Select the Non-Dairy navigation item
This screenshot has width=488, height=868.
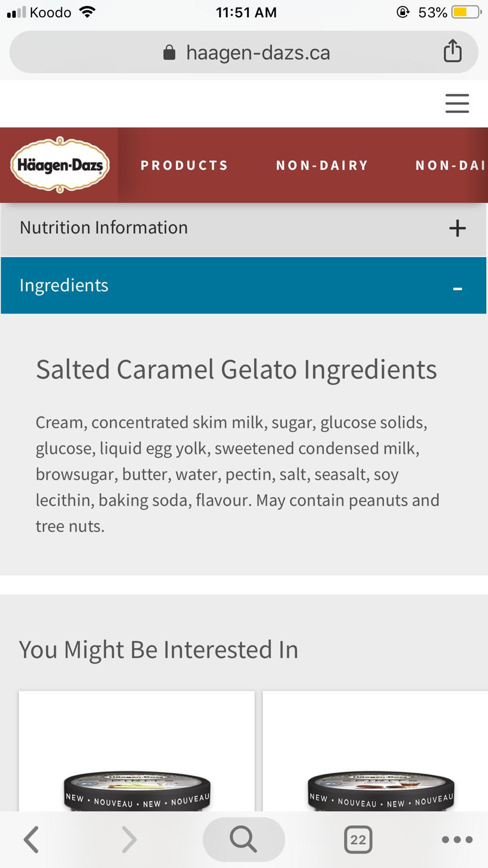pos(322,165)
